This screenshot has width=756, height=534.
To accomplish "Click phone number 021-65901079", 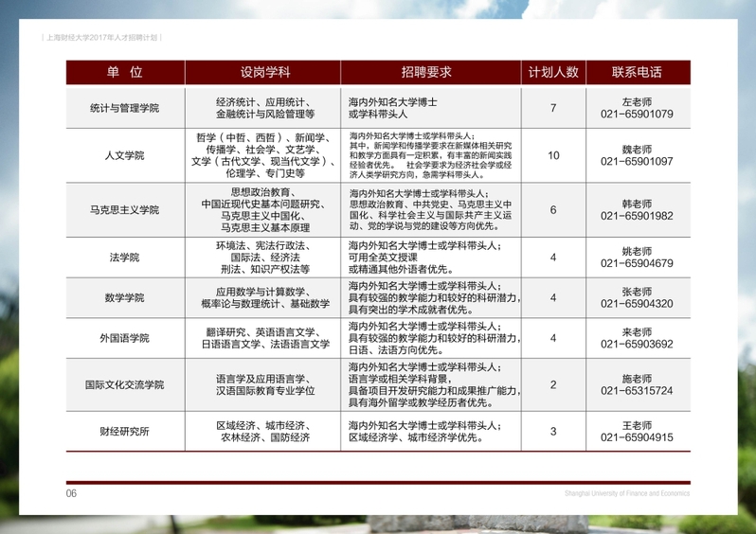I will (637, 114).
